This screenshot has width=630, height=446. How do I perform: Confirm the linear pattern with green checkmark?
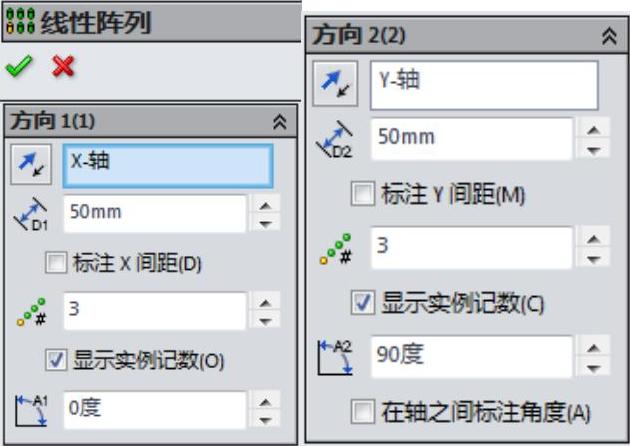pos(19,66)
